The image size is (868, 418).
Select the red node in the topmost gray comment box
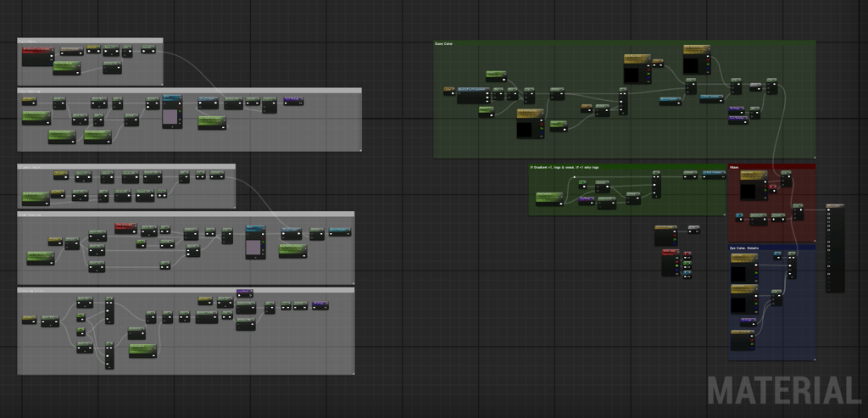pyautogui.click(x=38, y=57)
